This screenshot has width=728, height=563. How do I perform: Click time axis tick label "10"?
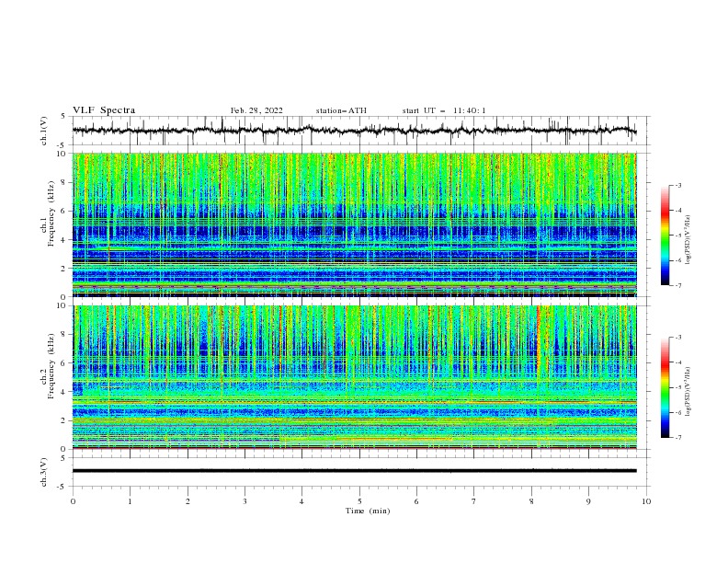[646, 501]
